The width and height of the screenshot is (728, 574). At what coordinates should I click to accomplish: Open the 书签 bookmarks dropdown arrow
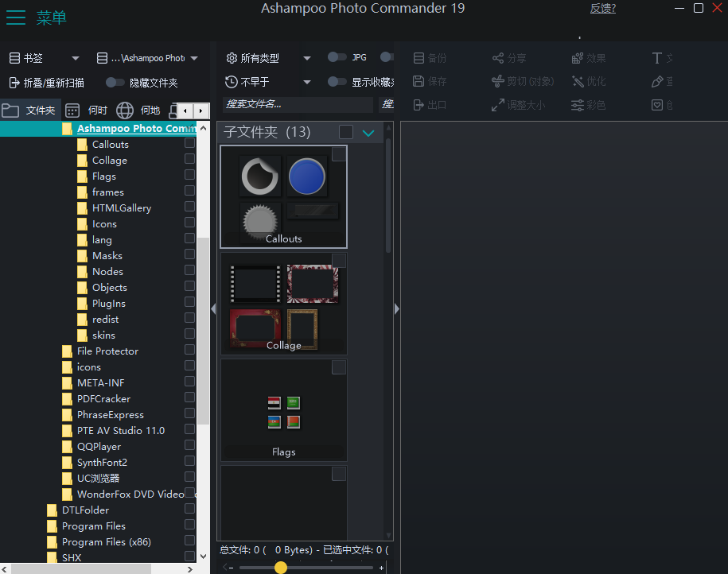(76, 59)
